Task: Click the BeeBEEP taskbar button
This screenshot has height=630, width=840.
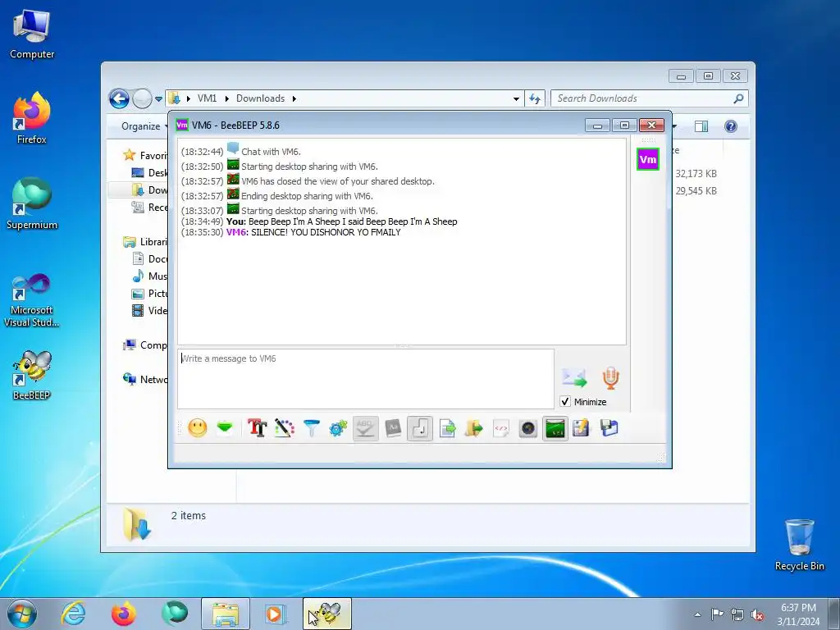Action: coord(327,614)
